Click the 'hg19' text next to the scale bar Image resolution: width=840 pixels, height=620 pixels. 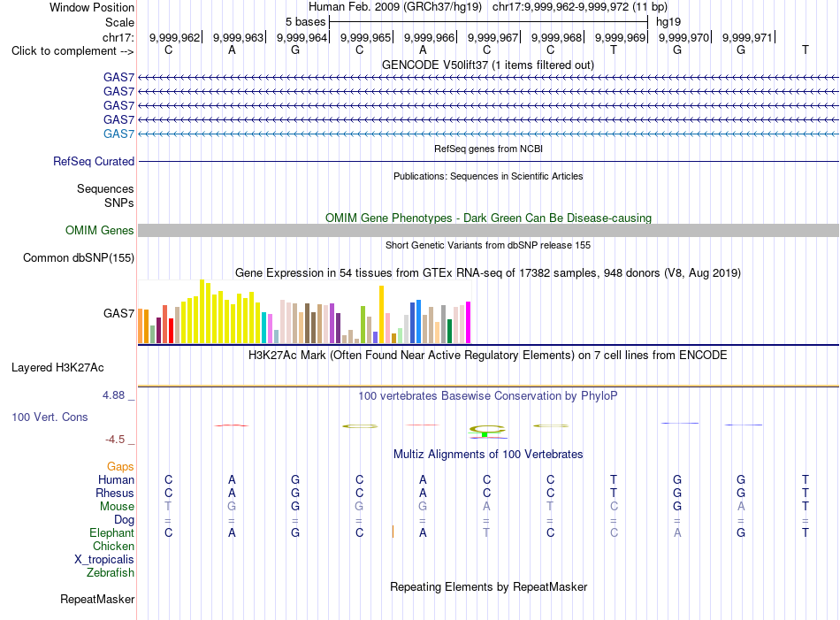[x=668, y=22]
